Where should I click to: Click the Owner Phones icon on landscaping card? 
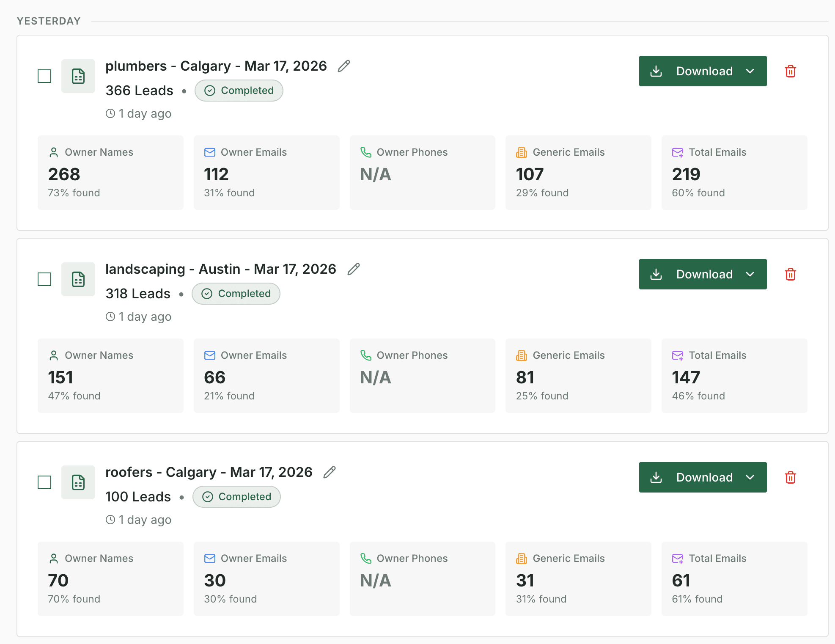click(x=365, y=355)
